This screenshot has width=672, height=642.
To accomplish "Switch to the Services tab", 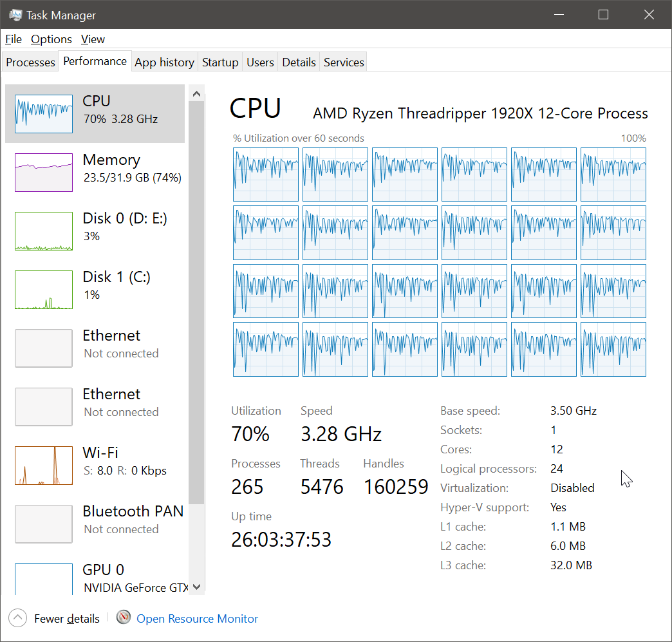I will click(x=344, y=62).
